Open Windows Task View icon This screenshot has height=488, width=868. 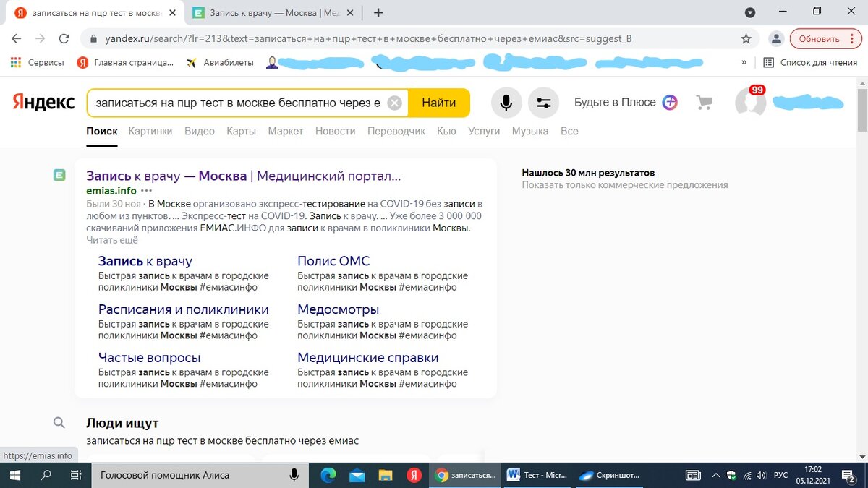click(x=75, y=475)
